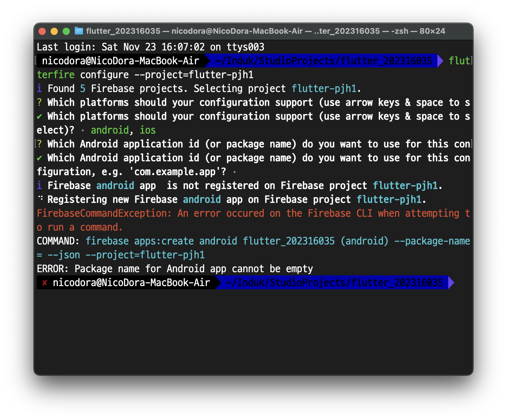507x420 pixels.
Task: Click the 'Registering new Firebase android app' line
Action: tap(232, 199)
